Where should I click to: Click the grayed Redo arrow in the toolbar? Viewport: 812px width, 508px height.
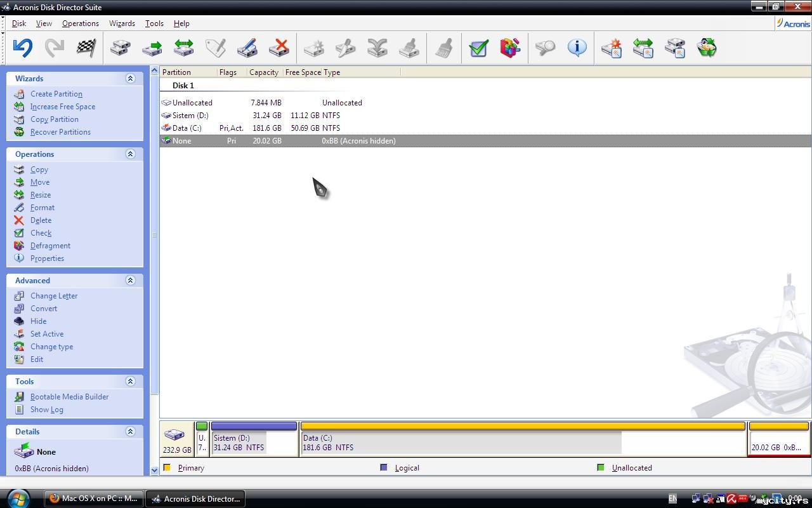pos(55,48)
